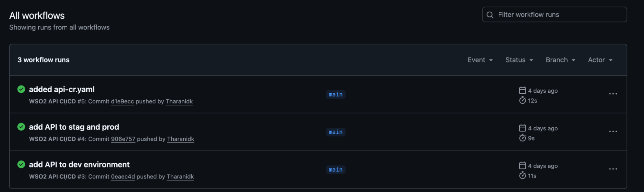Screen dimensions: 644x192
Task: Click the calendar icon beside the dev environment run
Action: pyautogui.click(x=523, y=166)
